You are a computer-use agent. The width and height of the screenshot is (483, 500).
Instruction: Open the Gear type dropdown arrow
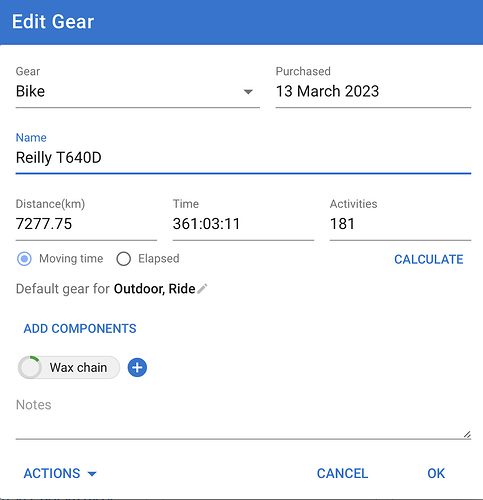[248, 92]
